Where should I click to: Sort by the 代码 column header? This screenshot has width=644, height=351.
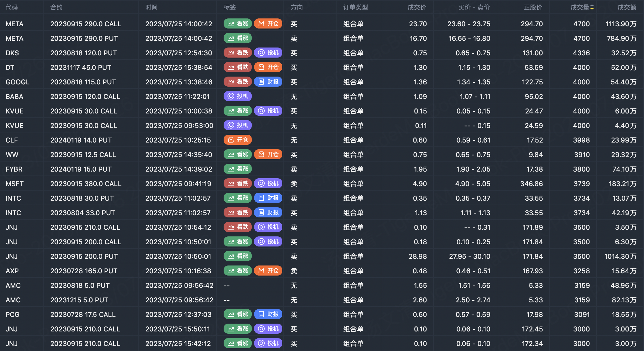click(12, 8)
